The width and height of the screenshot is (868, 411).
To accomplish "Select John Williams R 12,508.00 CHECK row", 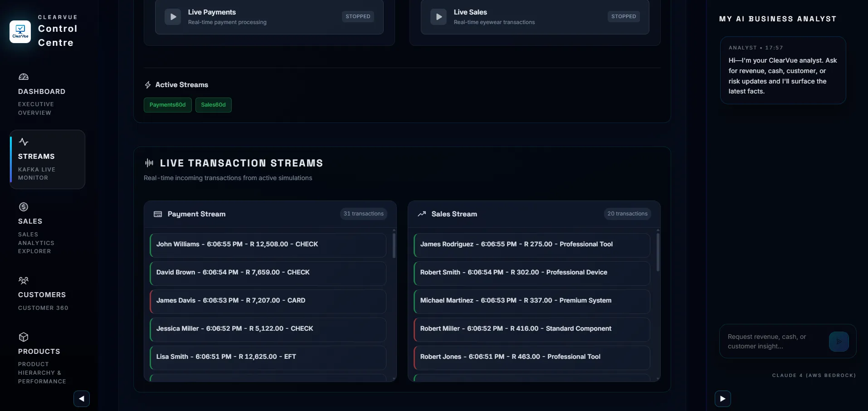I will (268, 245).
